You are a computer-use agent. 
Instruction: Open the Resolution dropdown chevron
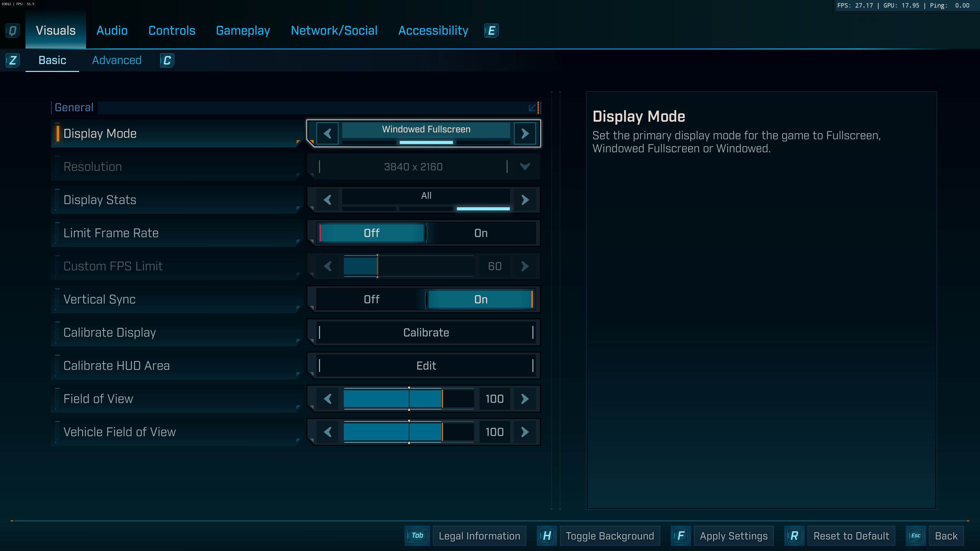(x=525, y=167)
